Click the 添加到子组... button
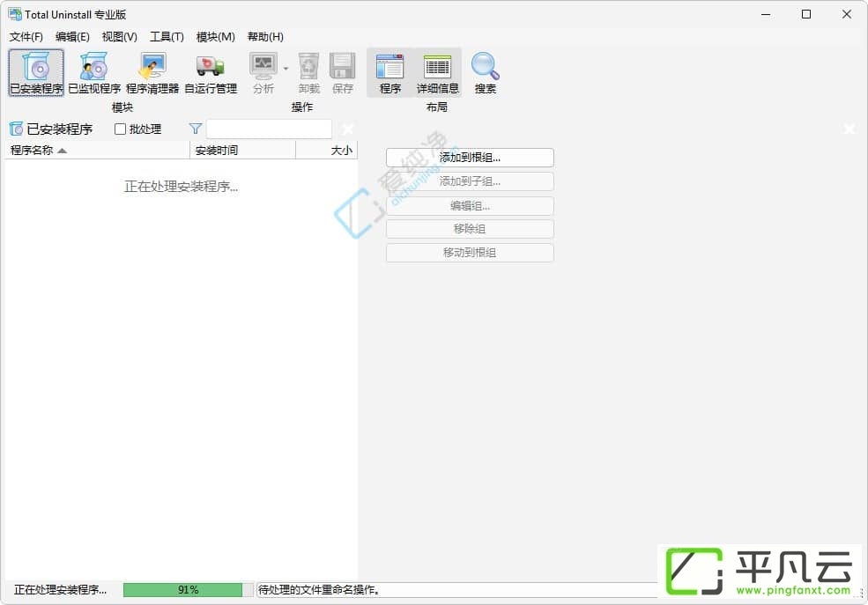 click(x=470, y=181)
